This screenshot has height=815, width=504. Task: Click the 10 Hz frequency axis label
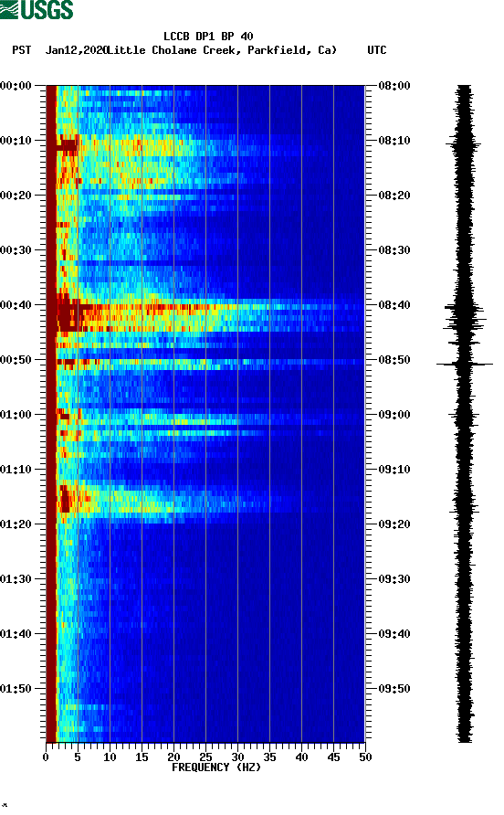[x=110, y=757]
